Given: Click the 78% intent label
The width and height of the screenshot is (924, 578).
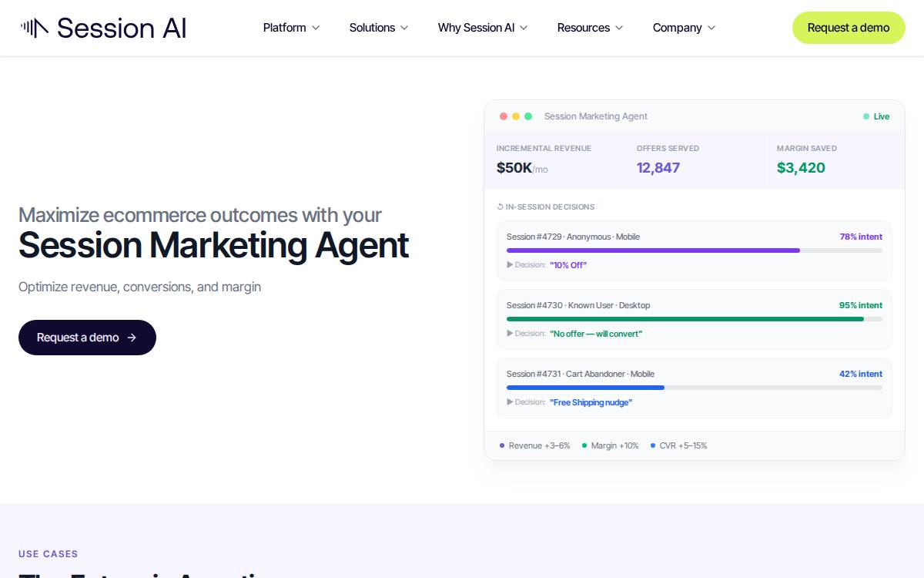Looking at the screenshot, I should point(861,237).
